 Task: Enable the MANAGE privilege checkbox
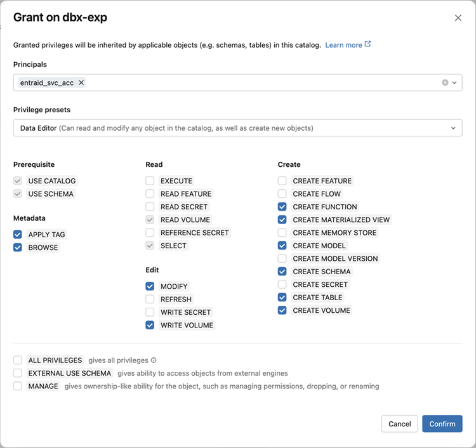pyautogui.click(x=18, y=386)
